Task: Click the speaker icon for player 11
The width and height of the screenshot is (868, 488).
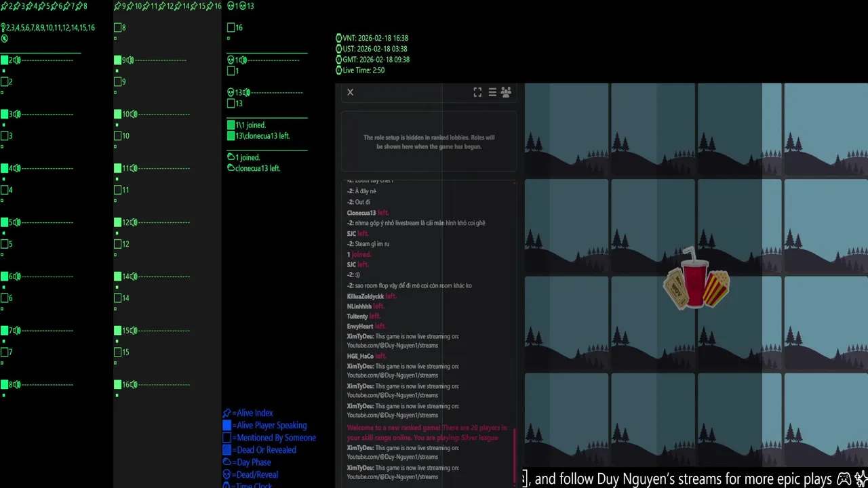Action: (x=134, y=169)
